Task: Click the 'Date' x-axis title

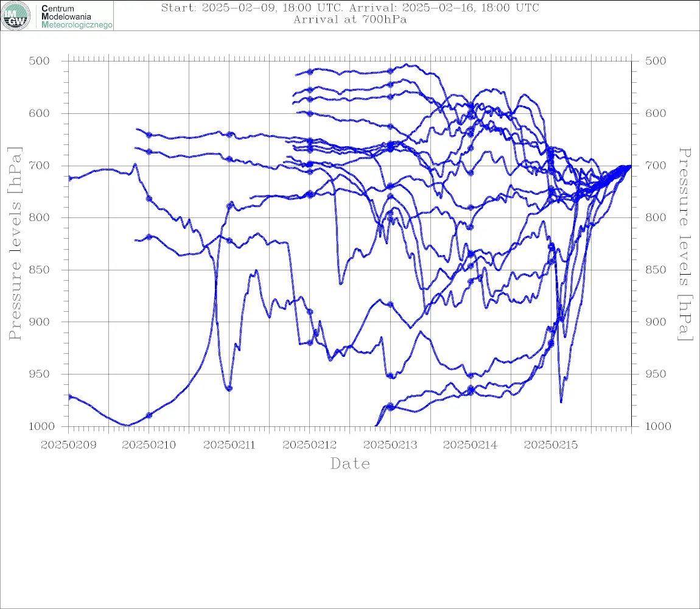Action: pos(350,464)
